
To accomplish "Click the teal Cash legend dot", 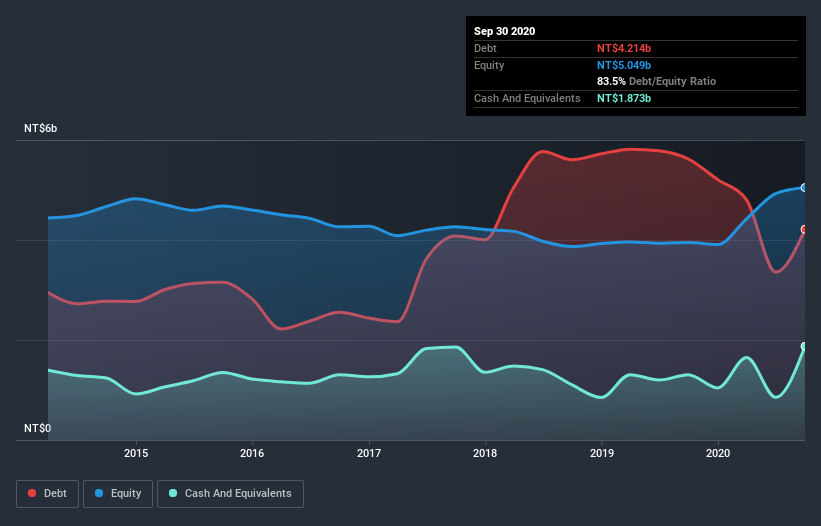I will click(173, 493).
